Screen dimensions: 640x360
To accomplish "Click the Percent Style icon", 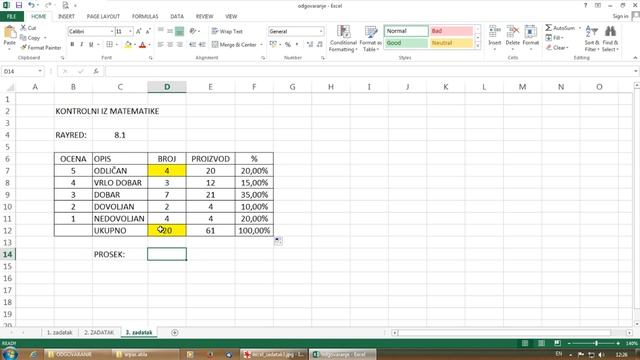I will [288, 44].
